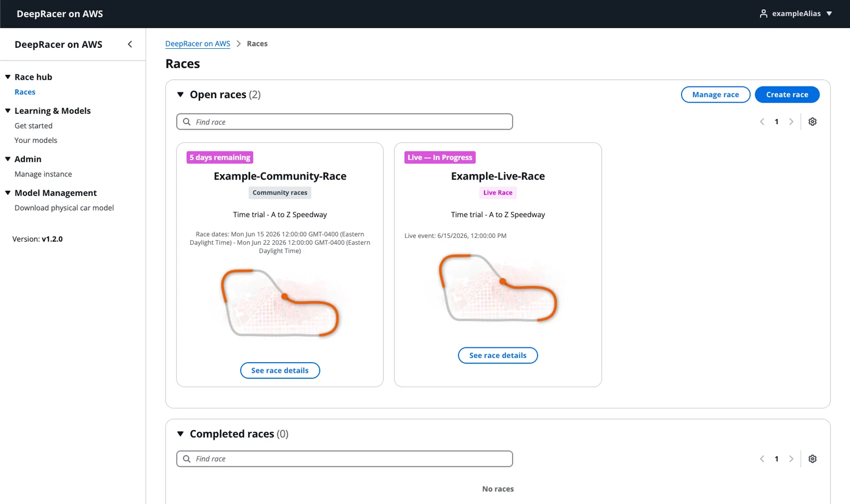Click Example-Community-Race track thumbnail
850x504 pixels.
[x=280, y=303]
